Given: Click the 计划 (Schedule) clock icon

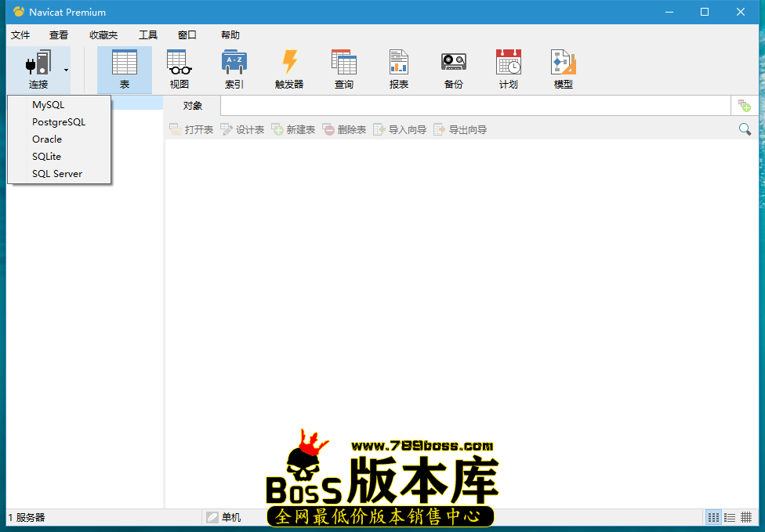Looking at the screenshot, I should pyautogui.click(x=508, y=69).
